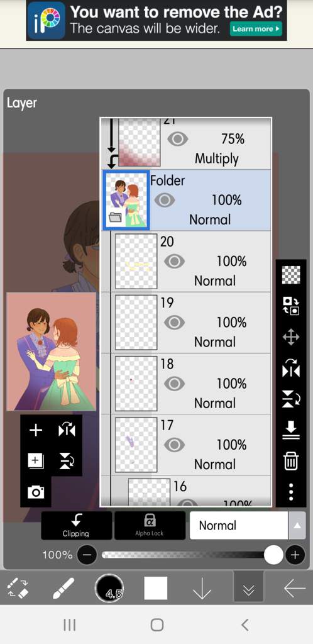Enable Clipping for the current layer
The width and height of the screenshot is (313, 644).
click(x=76, y=525)
